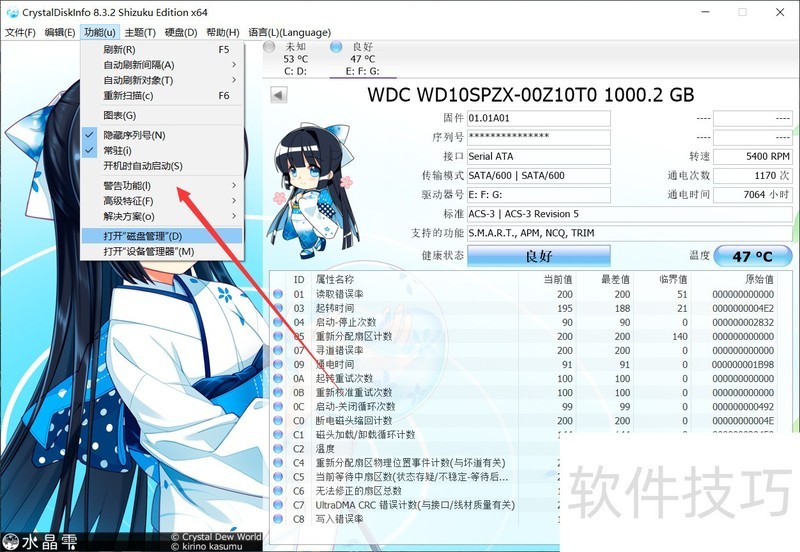Image resolution: width=800 pixels, height=552 pixels.
Task: Click the previous disk arrow button
Action: 279,95
